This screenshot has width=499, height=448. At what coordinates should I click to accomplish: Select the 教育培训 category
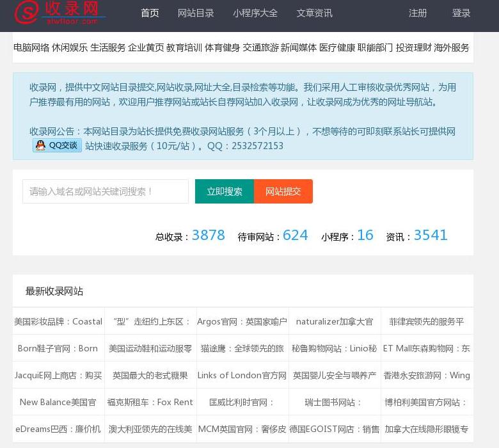[x=184, y=48]
